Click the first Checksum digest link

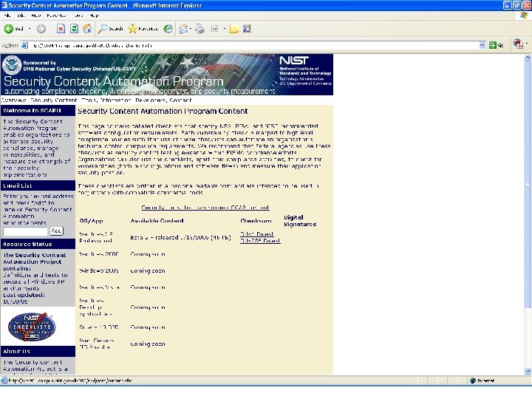point(257,234)
